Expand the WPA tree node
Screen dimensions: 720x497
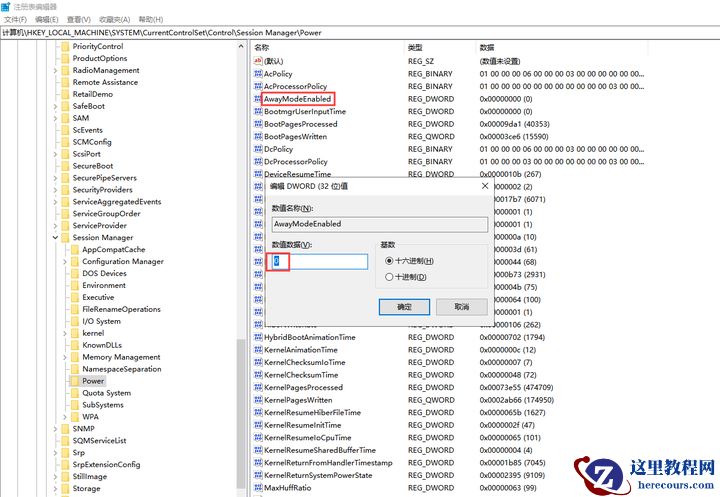(x=65, y=417)
